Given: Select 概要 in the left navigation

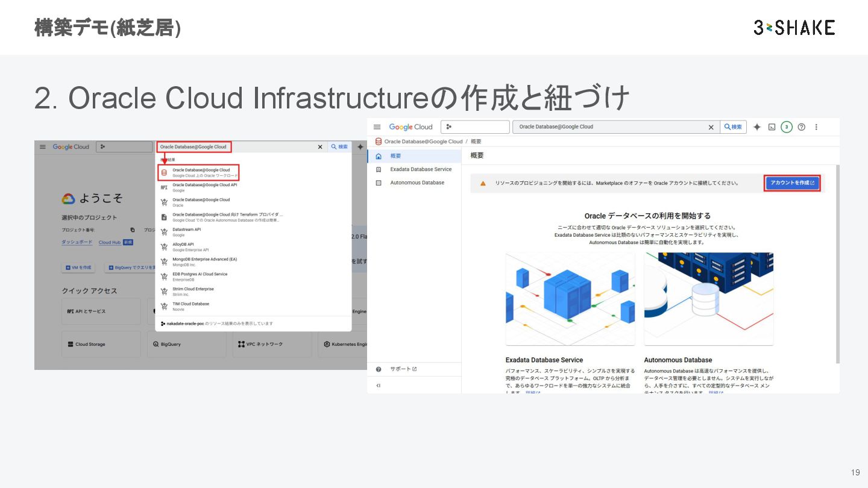Looking at the screenshot, I should (x=414, y=156).
